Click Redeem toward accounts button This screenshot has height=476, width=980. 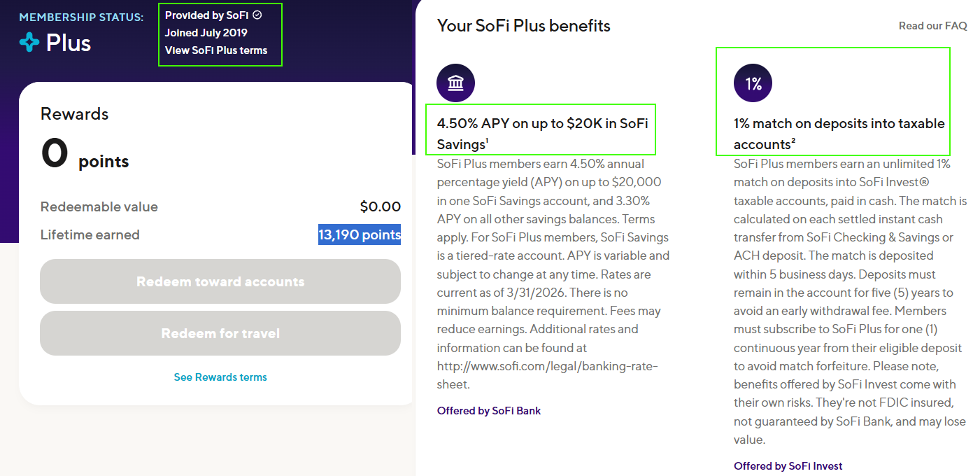click(x=220, y=281)
